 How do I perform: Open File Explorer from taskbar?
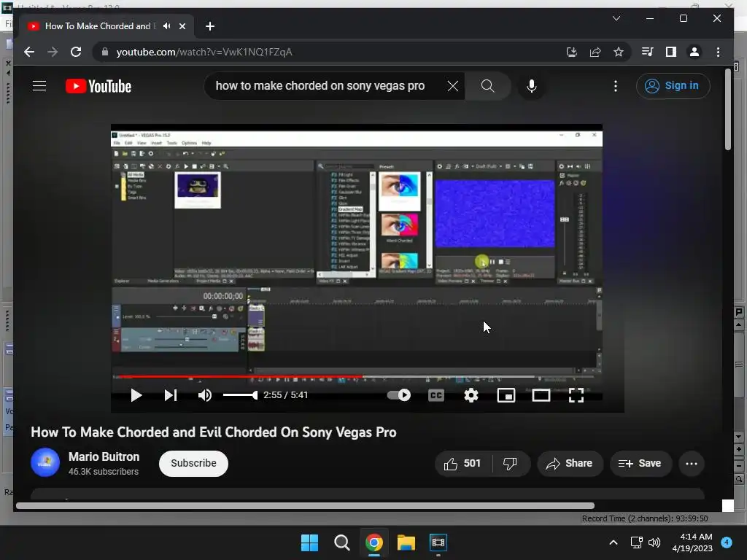[x=406, y=542]
